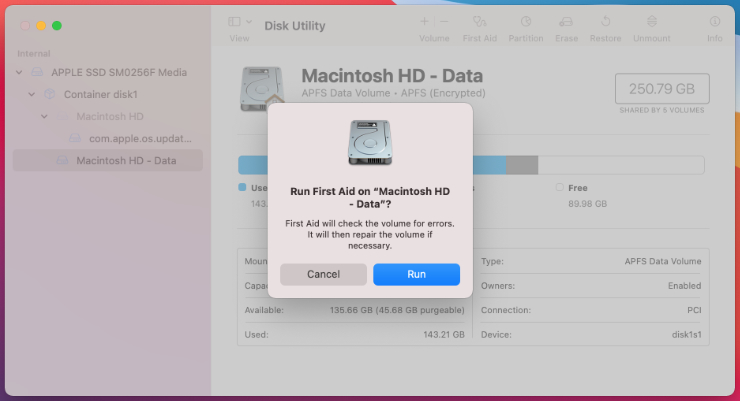Click the 'PCI' connection value
Image resolution: width=740 pixels, height=401 pixels.
click(694, 310)
